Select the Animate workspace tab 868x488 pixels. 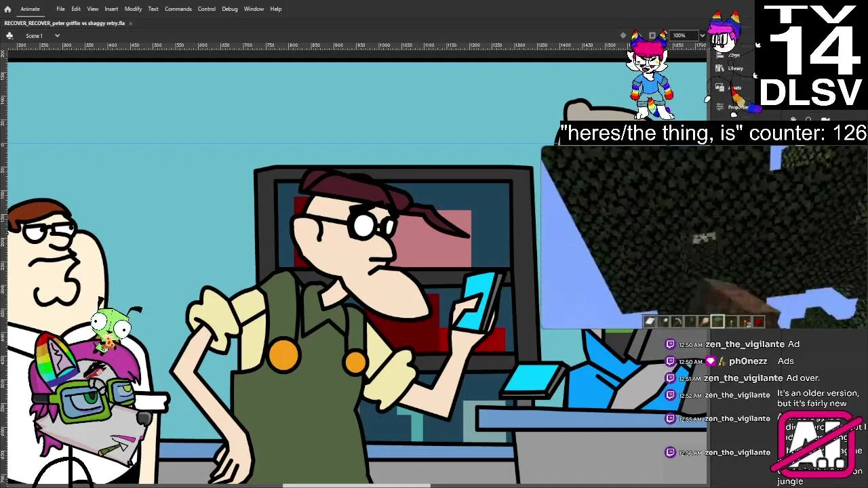click(x=30, y=9)
